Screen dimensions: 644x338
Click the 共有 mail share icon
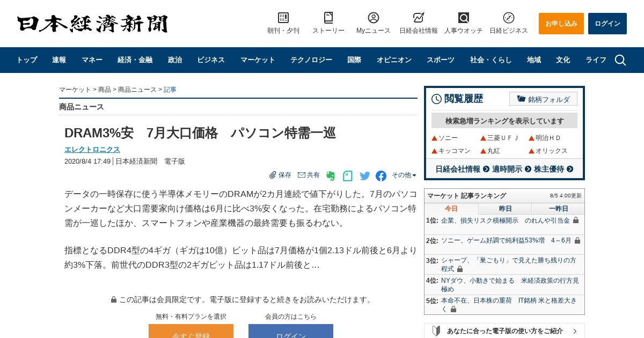pyautogui.click(x=302, y=175)
